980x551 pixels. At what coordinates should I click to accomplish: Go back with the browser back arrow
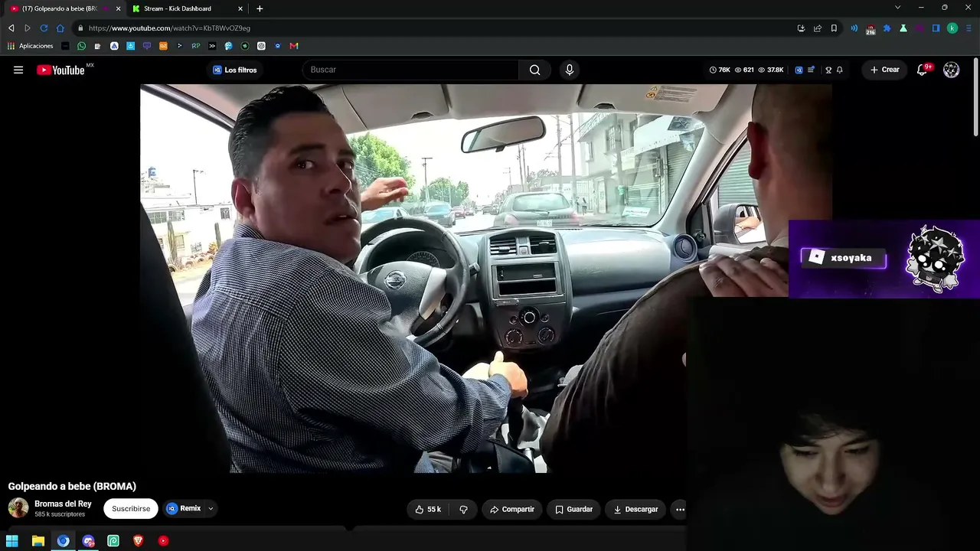click(11, 28)
